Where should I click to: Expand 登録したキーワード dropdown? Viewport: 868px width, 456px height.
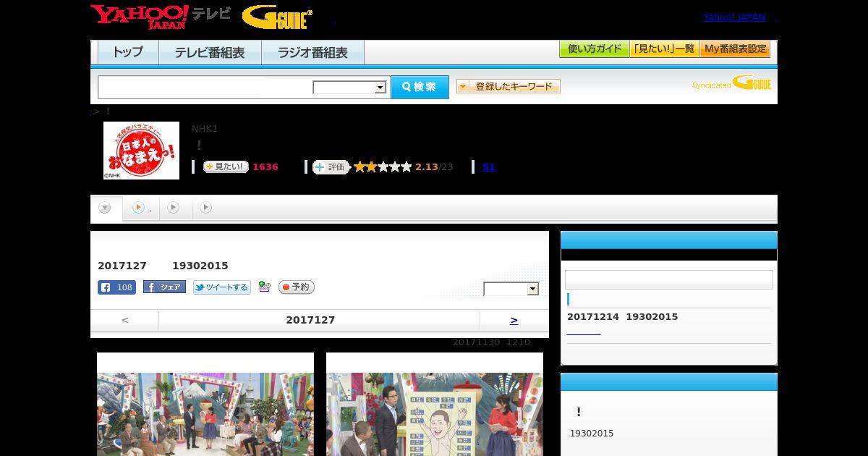(509, 86)
